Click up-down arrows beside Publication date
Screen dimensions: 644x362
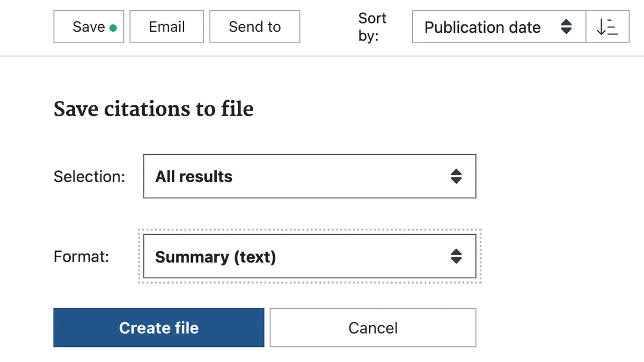click(566, 27)
